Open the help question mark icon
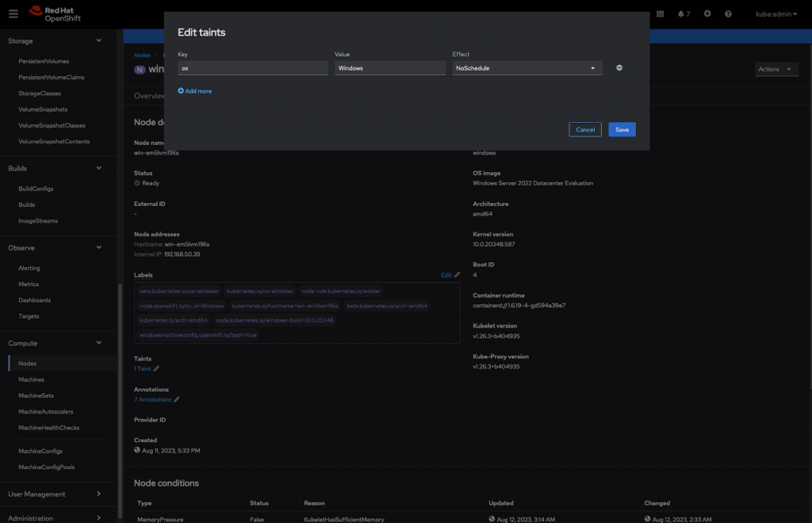The height and width of the screenshot is (523, 812). [730, 13]
